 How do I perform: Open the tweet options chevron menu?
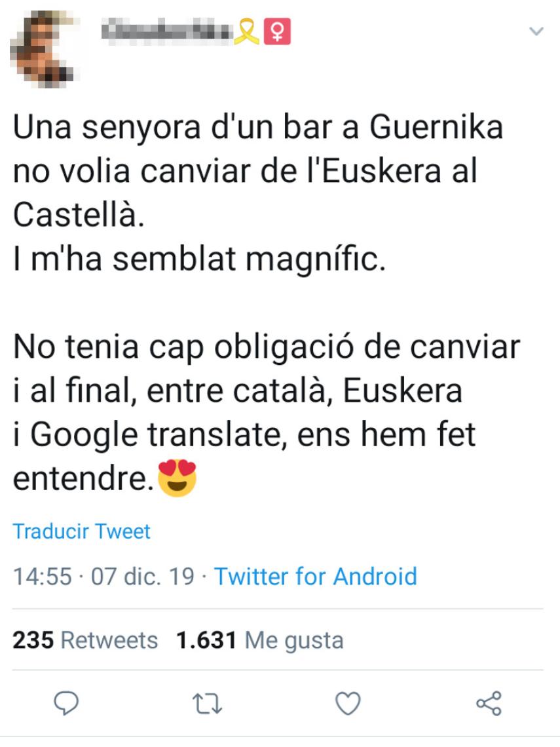pyautogui.click(x=536, y=31)
